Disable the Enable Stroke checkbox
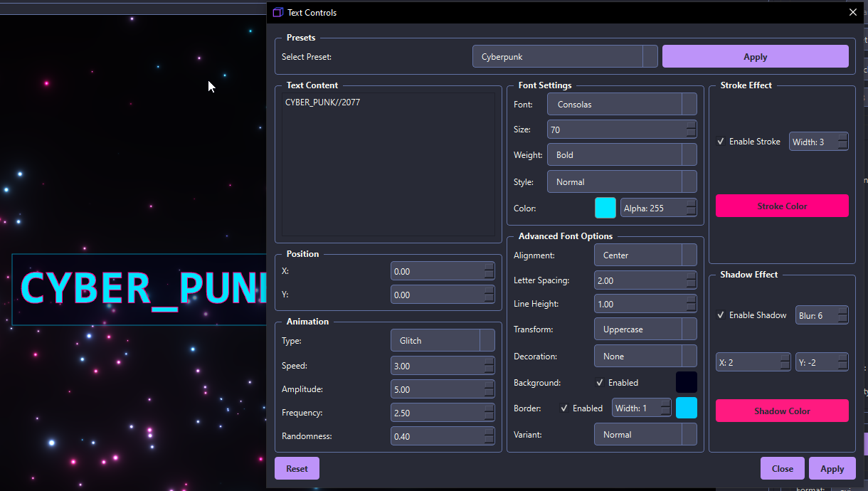Viewport: 868px width, 491px height. coord(721,142)
